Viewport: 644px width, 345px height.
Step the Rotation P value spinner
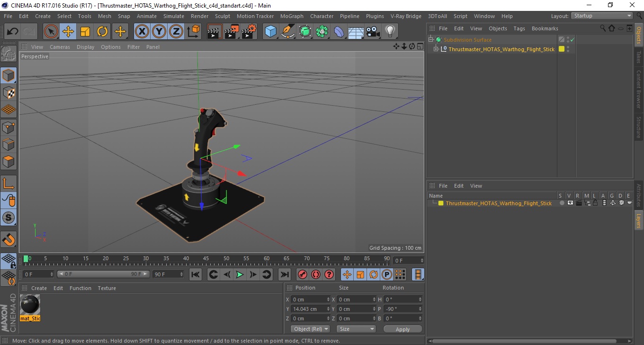[x=420, y=309]
